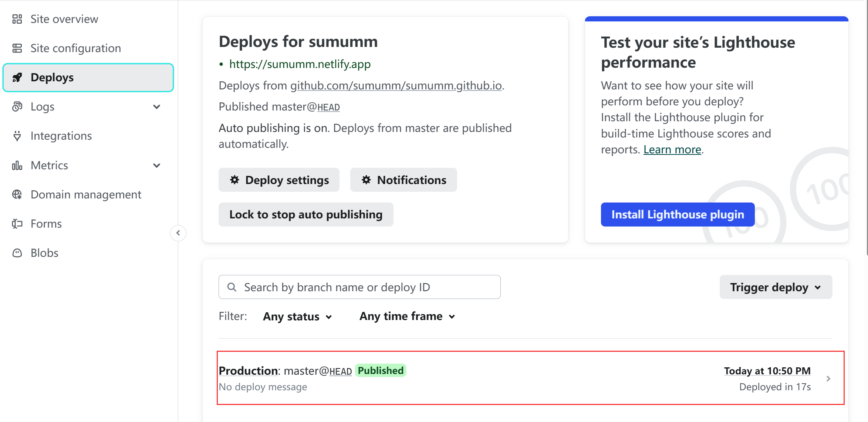
Task: Click the Integrations plug icon
Action: (x=17, y=136)
